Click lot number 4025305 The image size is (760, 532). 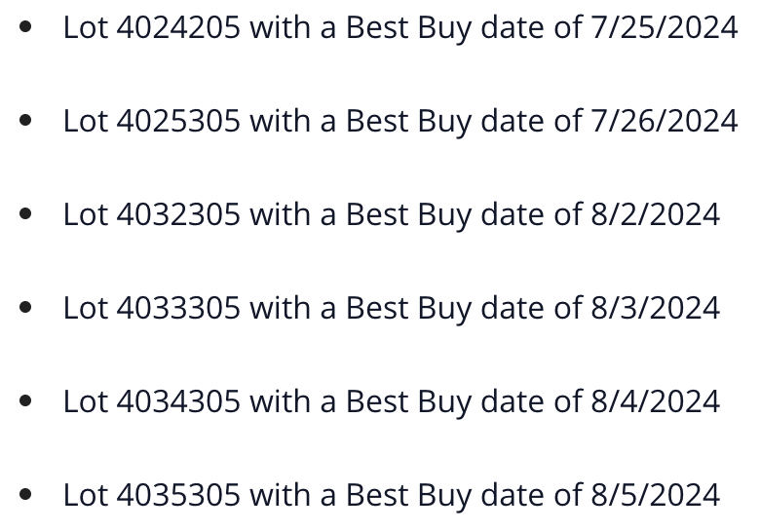[x=178, y=121]
